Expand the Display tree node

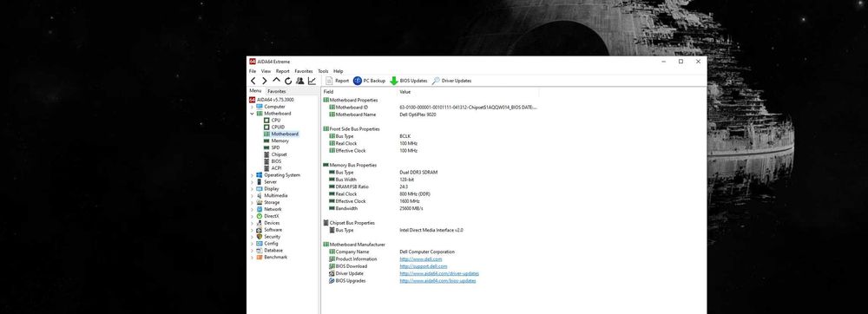[x=253, y=188]
